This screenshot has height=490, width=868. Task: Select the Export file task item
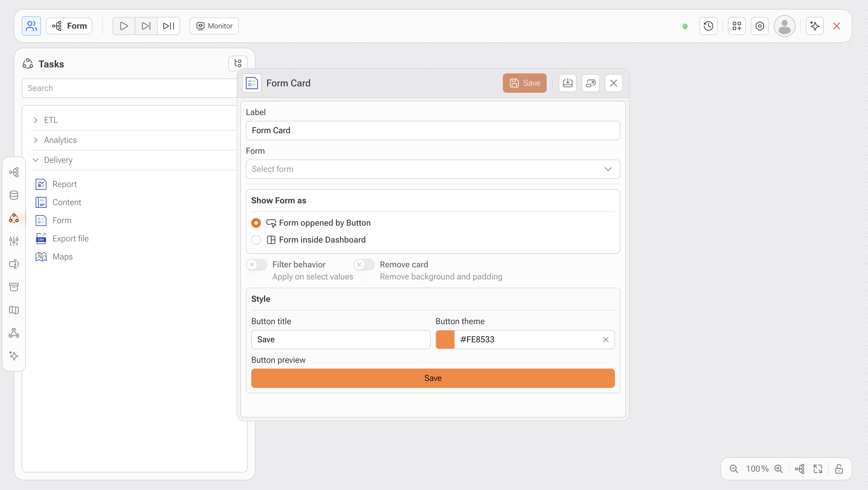[70, 238]
